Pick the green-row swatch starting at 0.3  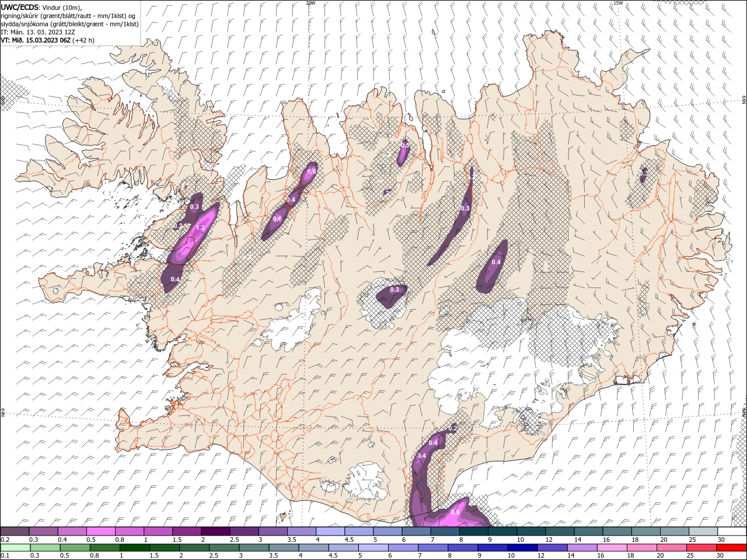click(x=45, y=548)
